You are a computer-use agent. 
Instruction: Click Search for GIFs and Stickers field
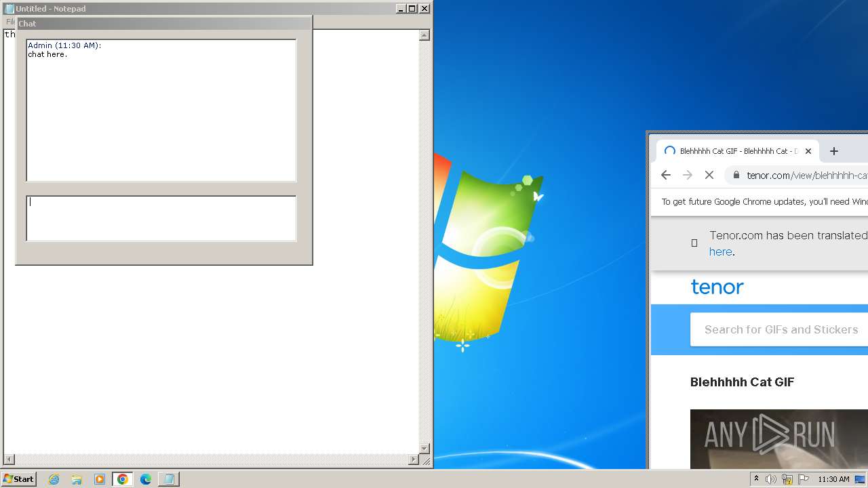click(x=779, y=329)
